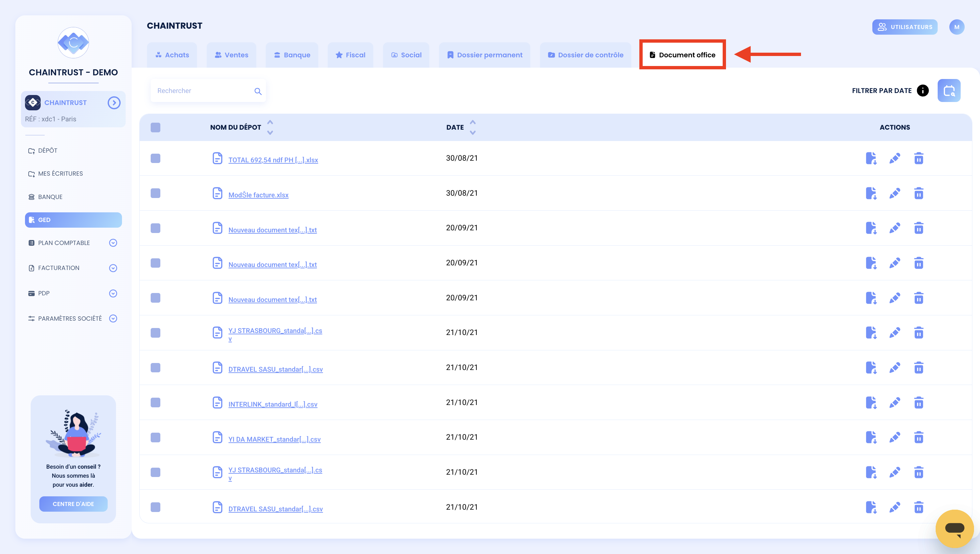Select the Document office tab
The image size is (980, 554).
coord(682,55)
